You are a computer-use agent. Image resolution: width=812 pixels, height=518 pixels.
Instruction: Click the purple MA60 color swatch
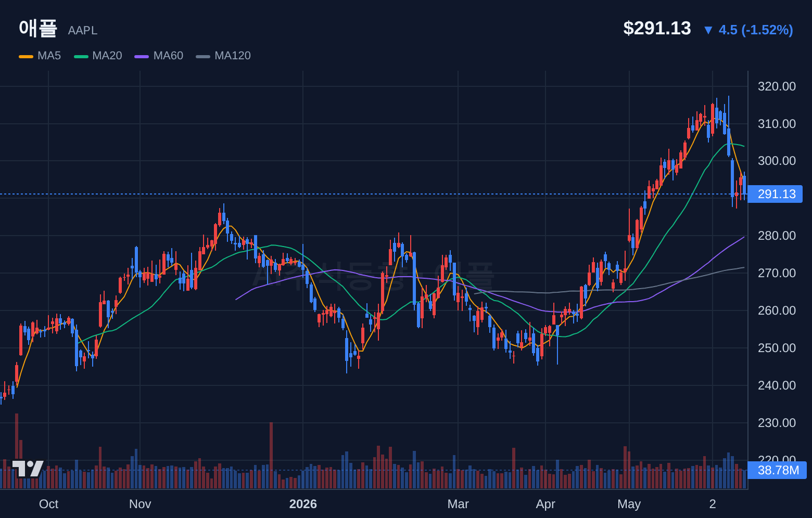(x=142, y=56)
